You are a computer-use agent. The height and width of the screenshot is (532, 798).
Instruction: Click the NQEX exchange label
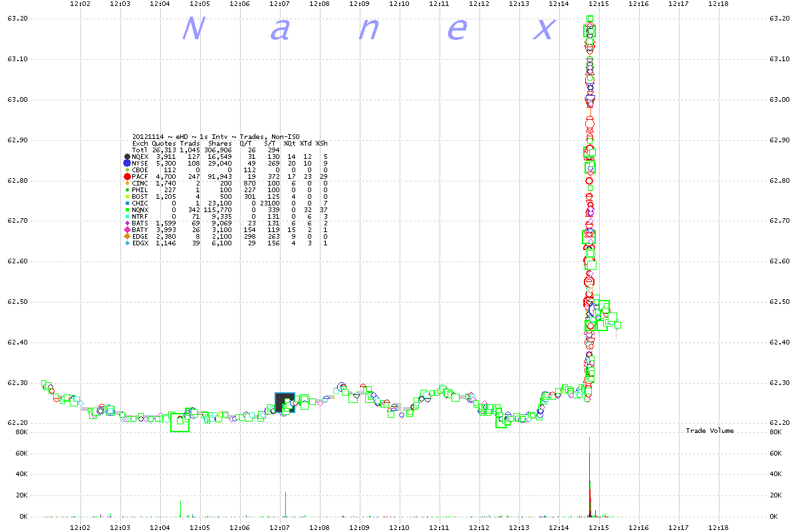[140, 156]
